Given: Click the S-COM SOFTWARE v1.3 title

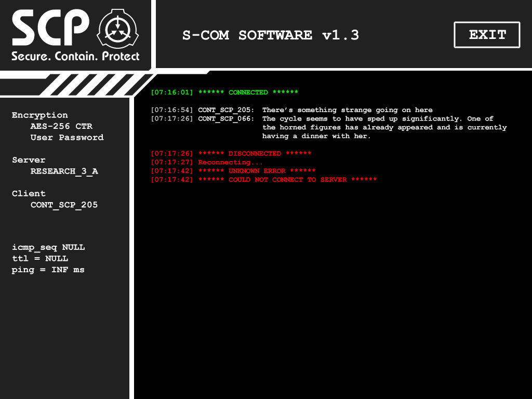Looking at the screenshot, I should (271, 35).
